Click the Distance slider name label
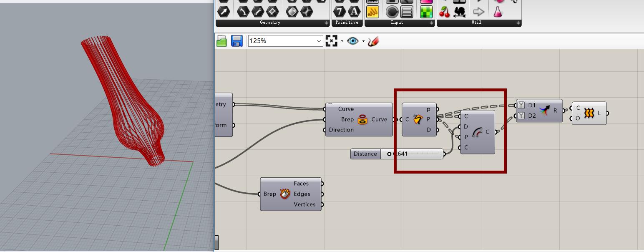 [365, 154]
